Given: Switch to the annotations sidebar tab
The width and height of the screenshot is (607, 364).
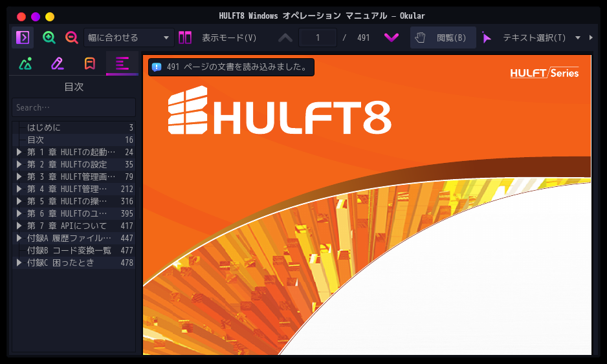Looking at the screenshot, I should pyautogui.click(x=58, y=63).
